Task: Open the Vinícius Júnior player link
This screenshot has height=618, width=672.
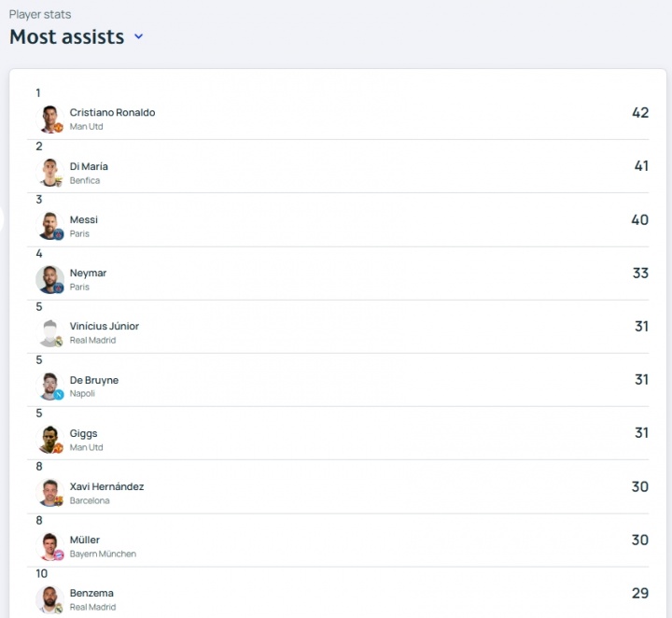Action: tap(105, 327)
